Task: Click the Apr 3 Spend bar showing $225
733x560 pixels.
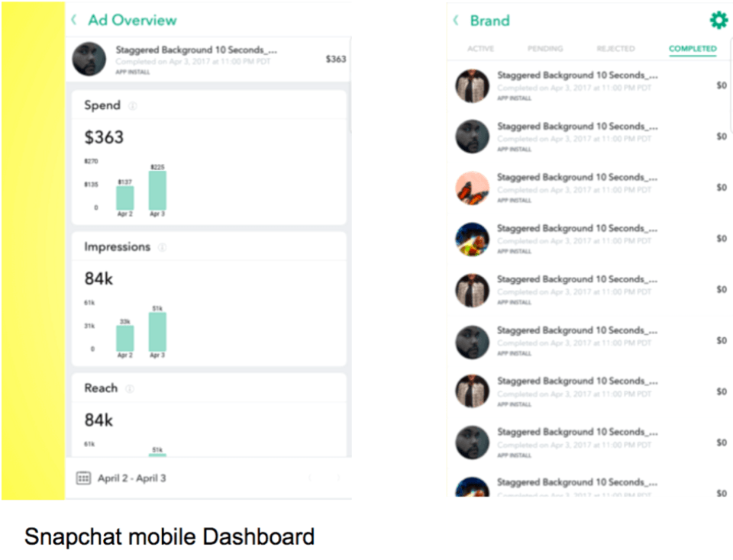Action: pyautogui.click(x=157, y=190)
